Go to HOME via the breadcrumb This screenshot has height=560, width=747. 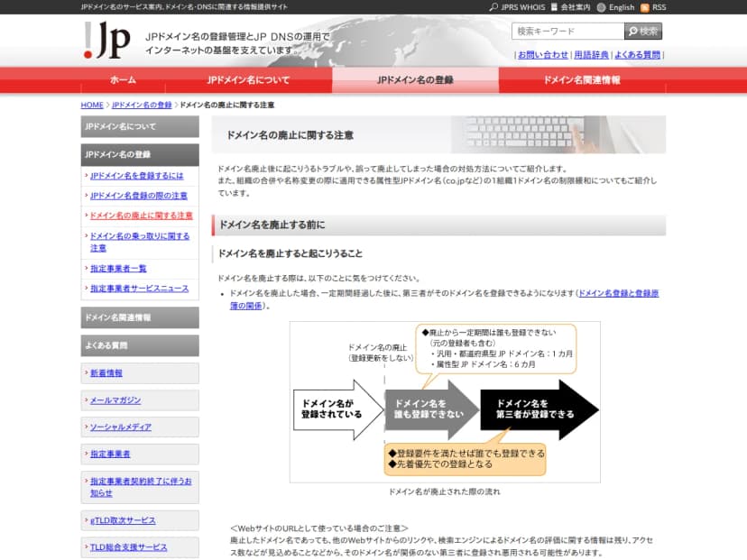pyautogui.click(x=92, y=105)
